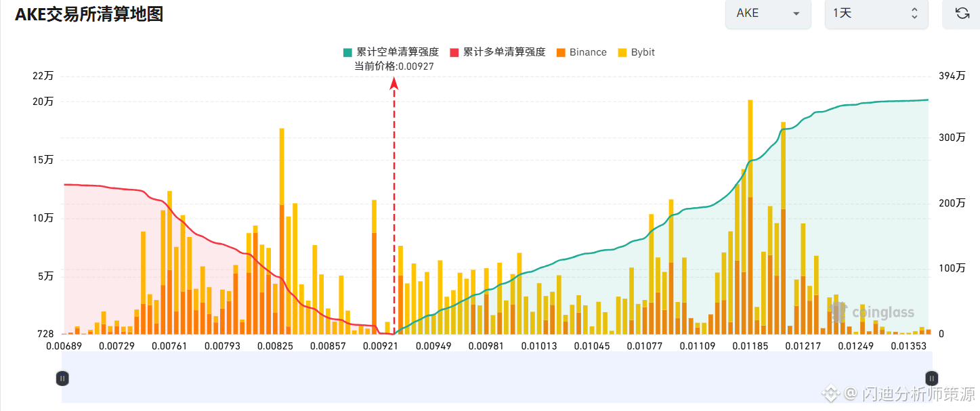This screenshot has height=411, width=980.
Task: Click right axis label 200万
Action: 952,203
